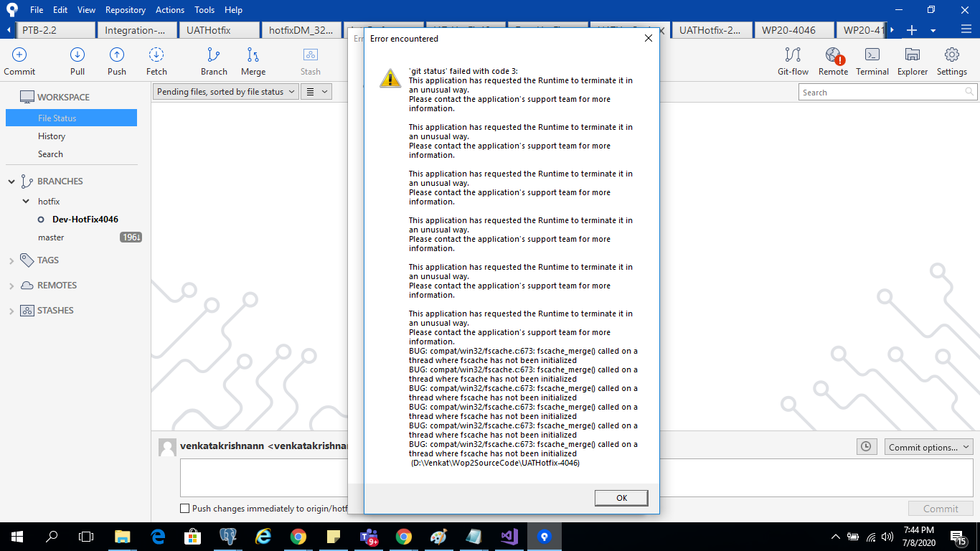Open the Repository menu

tap(126, 10)
